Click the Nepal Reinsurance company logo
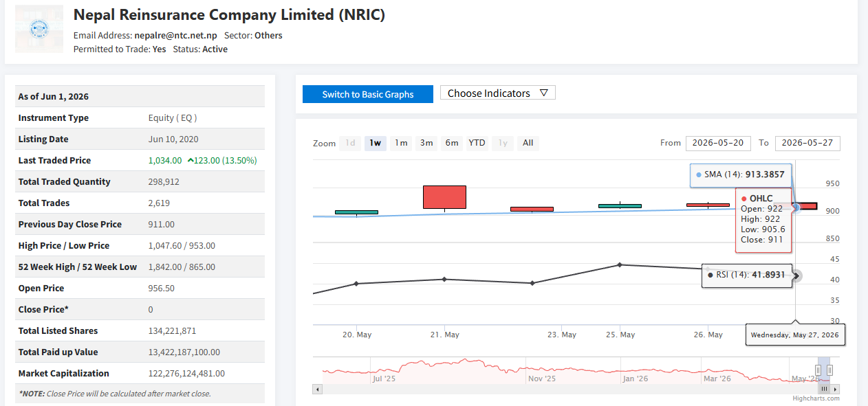 39,28
